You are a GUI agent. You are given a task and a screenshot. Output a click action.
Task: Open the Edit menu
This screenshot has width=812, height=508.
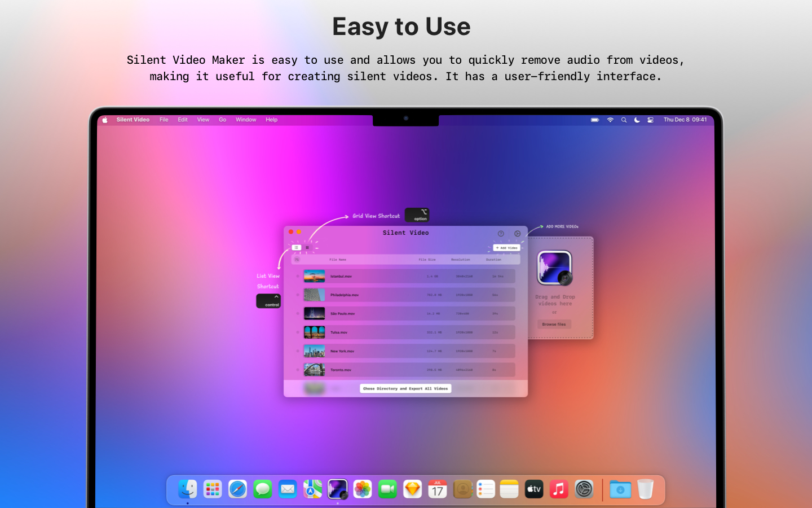pos(183,120)
